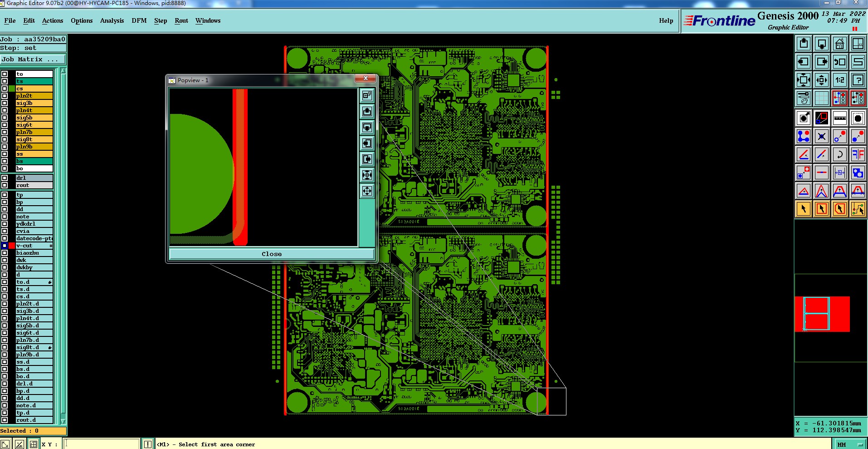Click the Job Matrix button

click(x=33, y=59)
